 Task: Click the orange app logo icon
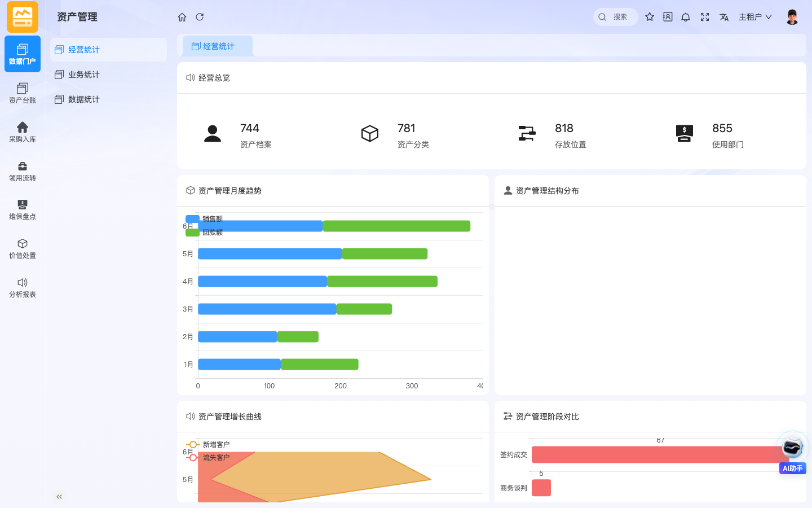click(x=23, y=17)
